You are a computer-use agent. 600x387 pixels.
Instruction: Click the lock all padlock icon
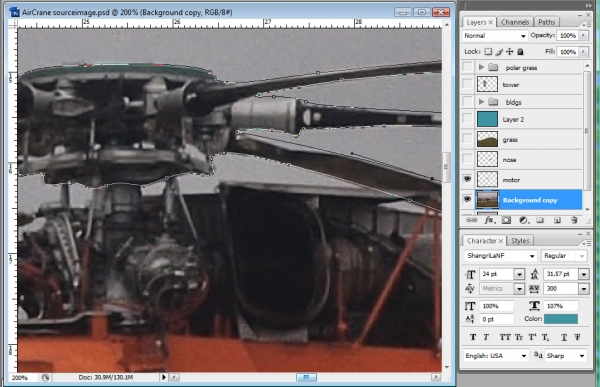pyautogui.click(x=520, y=52)
